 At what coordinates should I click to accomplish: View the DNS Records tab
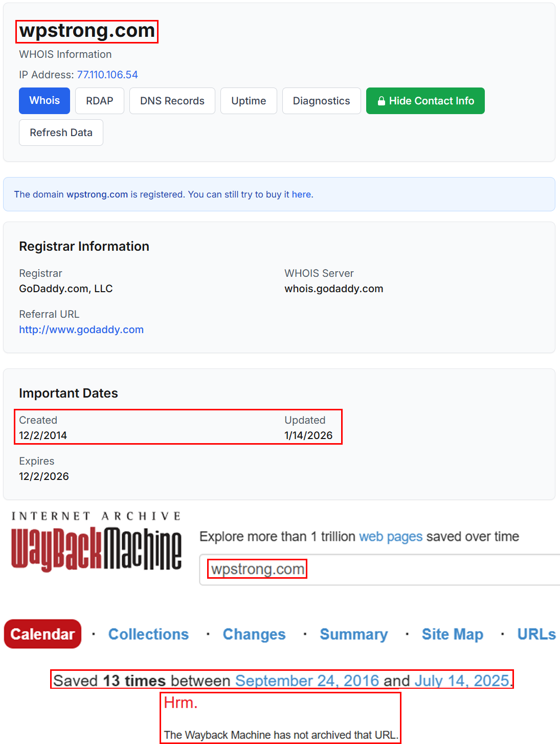pyautogui.click(x=172, y=101)
